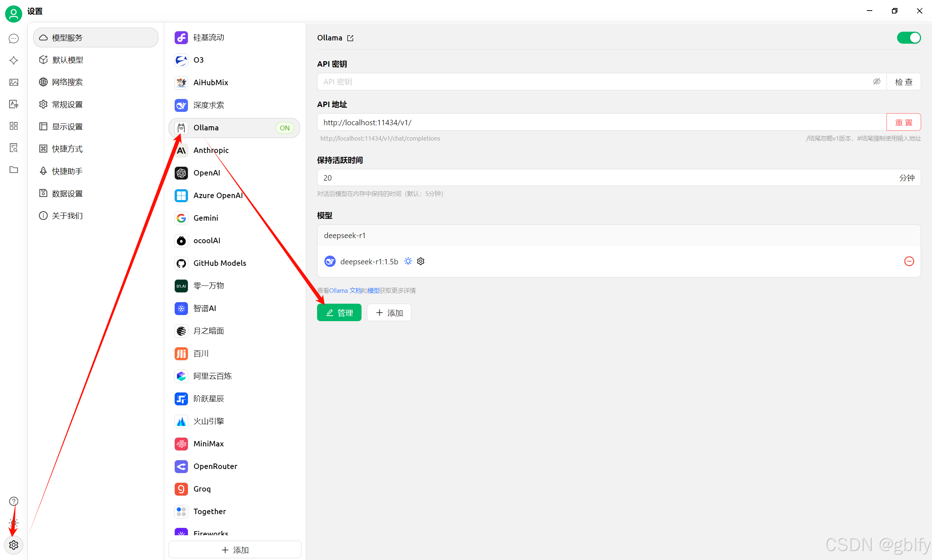Switch theme using sun icon in sidebar
Image resolution: width=932 pixels, height=560 pixels.
13,523
